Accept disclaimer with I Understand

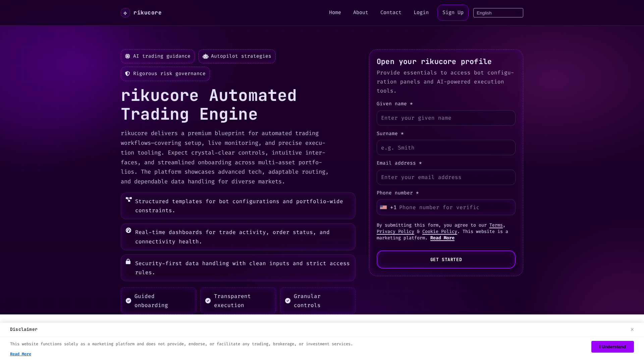pyautogui.click(x=612, y=347)
